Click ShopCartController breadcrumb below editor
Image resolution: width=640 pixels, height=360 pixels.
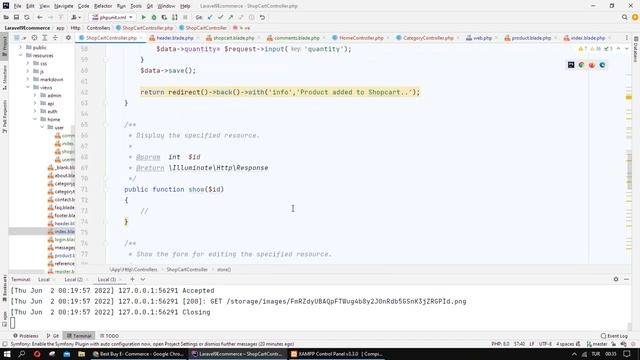pos(187,269)
